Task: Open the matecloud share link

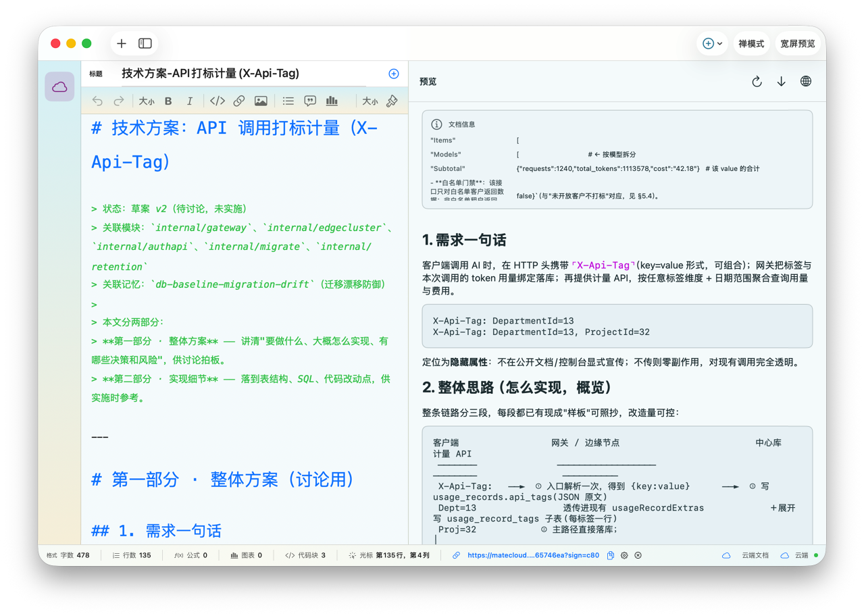Action: [533, 555]
